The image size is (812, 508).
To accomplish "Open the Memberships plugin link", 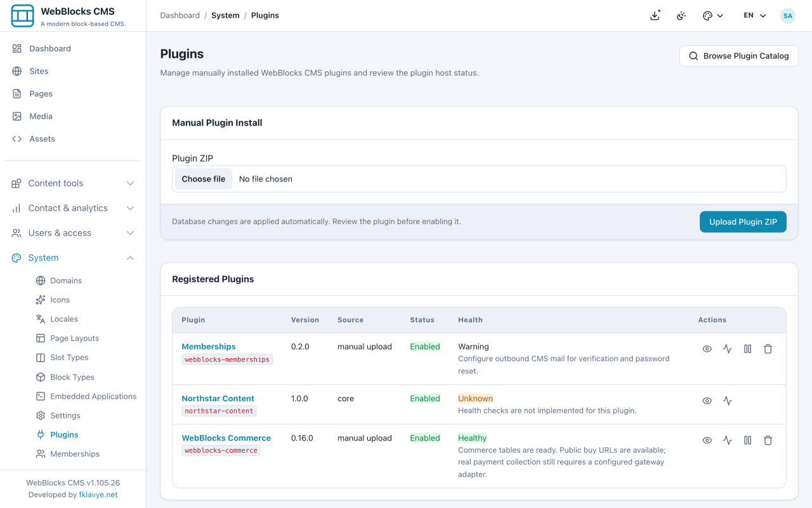I will click(x=209, y=347).
